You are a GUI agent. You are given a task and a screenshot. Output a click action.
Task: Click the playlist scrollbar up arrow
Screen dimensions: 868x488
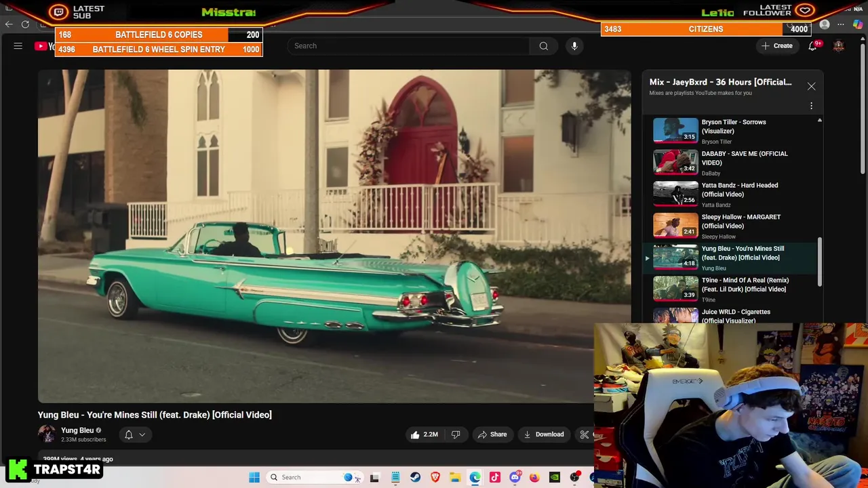(819, 121)
